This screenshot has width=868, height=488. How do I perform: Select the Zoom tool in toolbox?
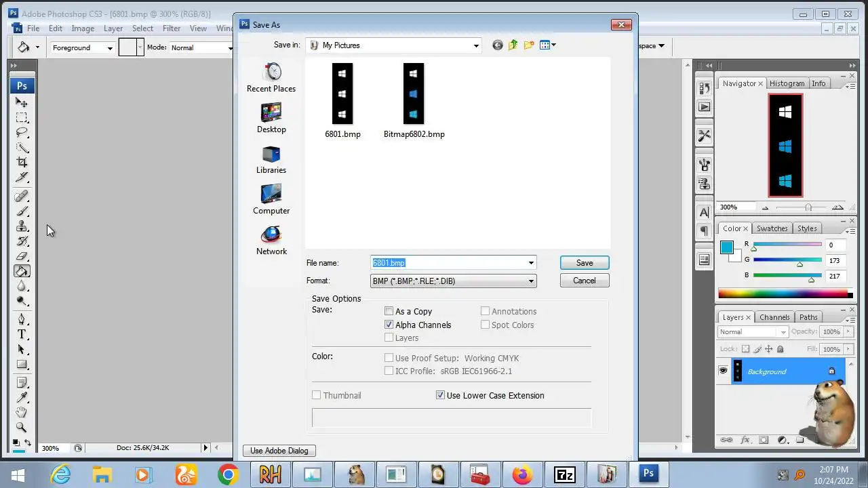[x=22, y=428]
